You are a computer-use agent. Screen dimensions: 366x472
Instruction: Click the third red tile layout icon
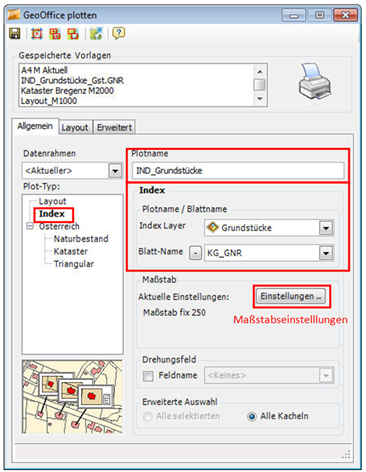click(73, 34)
